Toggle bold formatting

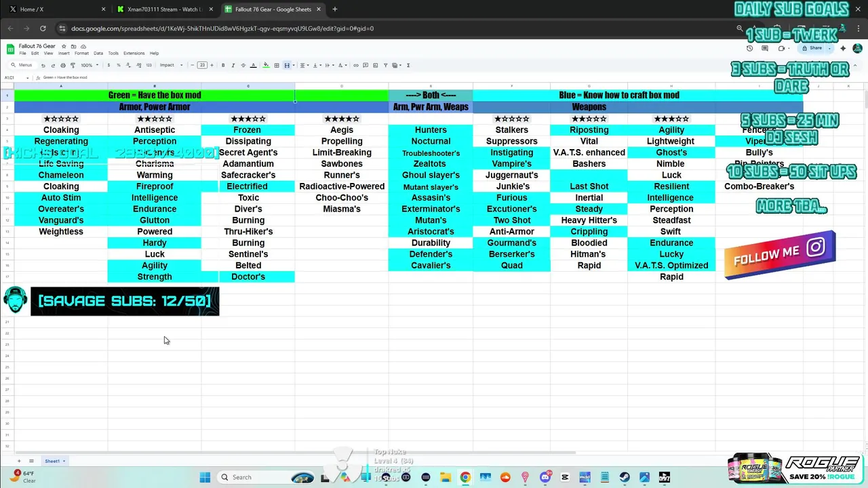223,65
